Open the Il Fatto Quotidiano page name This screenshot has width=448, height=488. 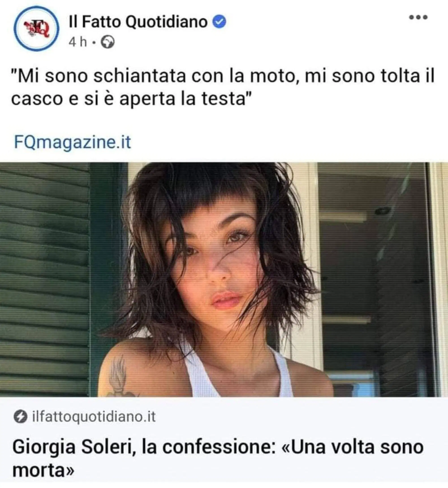138,22
